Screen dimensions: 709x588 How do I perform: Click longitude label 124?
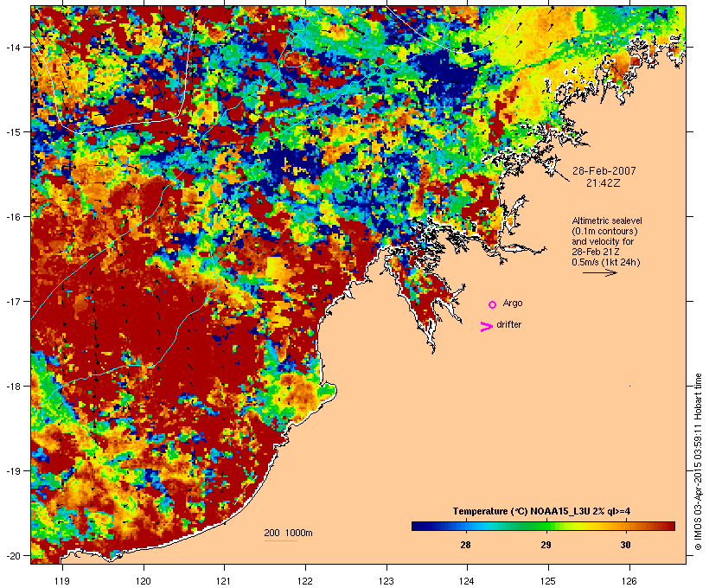(467, 581)
